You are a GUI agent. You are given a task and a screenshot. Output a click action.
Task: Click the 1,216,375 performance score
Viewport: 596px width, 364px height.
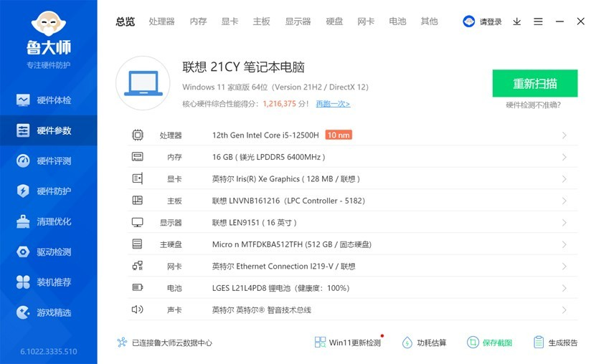280,104
